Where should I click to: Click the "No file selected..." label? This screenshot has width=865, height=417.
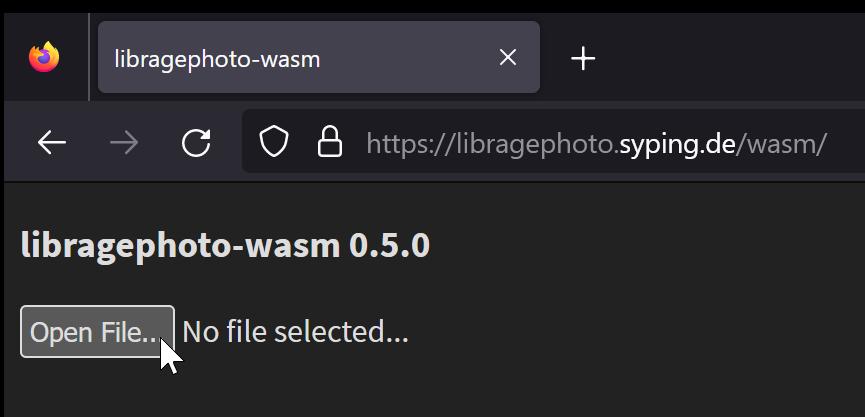pos(295,331)
